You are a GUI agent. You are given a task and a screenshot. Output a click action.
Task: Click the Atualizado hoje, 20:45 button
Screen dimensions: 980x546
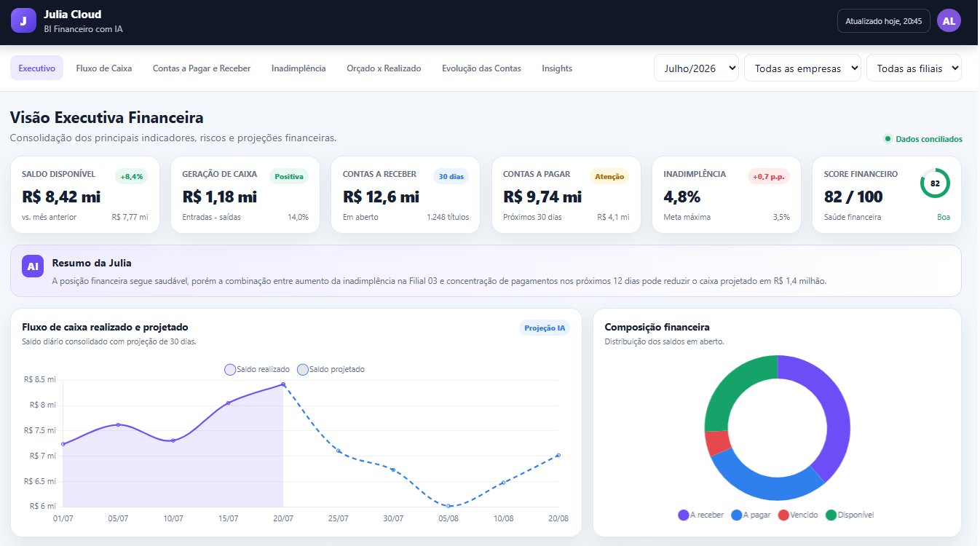[x=884, y=21]
